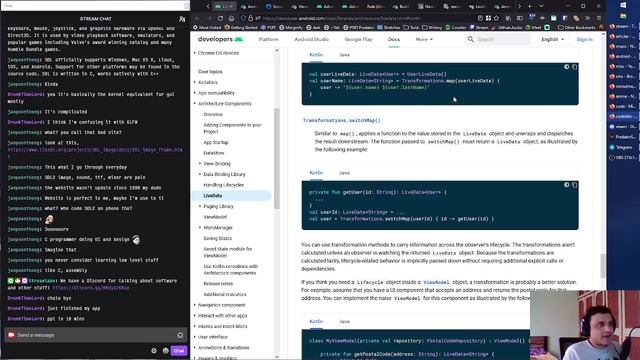640x360 pixels.
Task: Expand the Navigation component section
Action: 195,305
